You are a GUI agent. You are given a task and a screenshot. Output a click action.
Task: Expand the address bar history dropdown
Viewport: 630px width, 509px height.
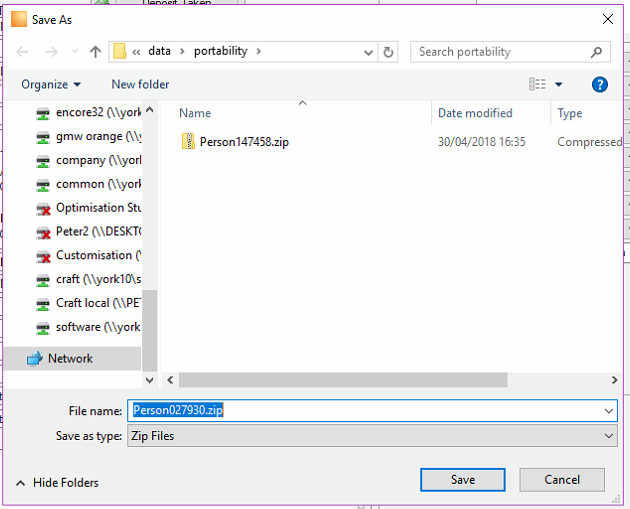click(368, 52)
